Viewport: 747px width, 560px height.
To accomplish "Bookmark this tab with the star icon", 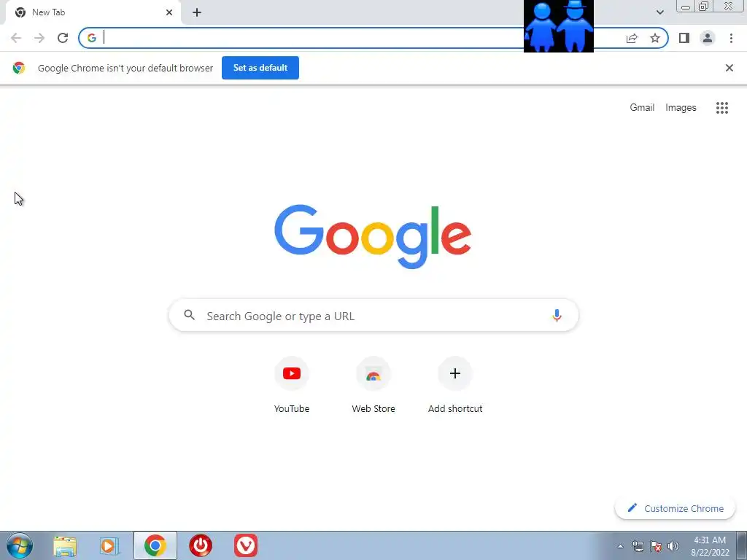I will [655, 38].
